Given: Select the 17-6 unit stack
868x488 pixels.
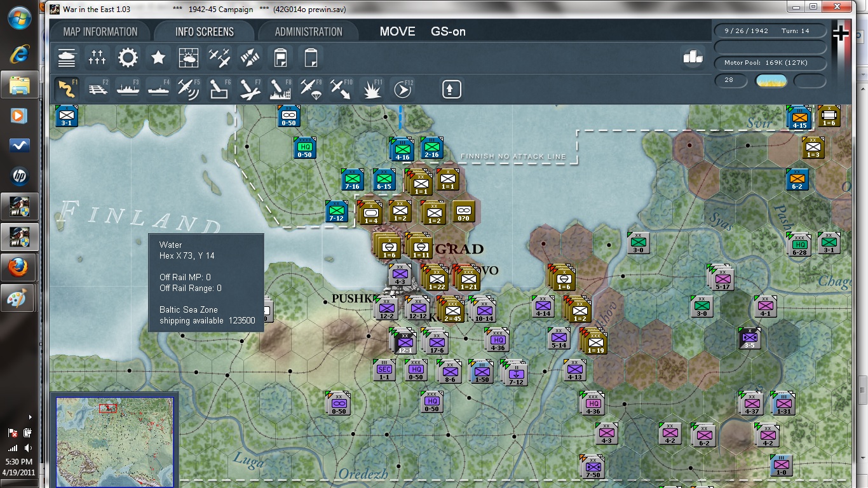Looking at the screenshot, I should [437, 342].
